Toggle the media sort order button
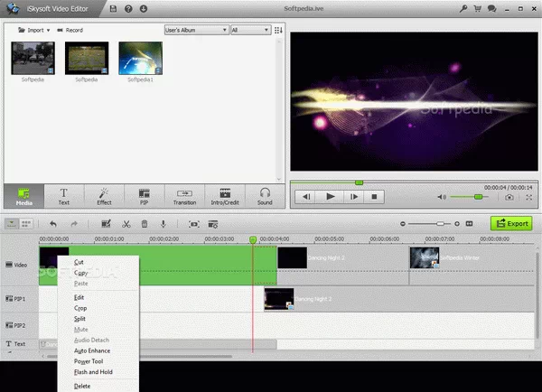 pyautogui.click(x=278, y=30)
